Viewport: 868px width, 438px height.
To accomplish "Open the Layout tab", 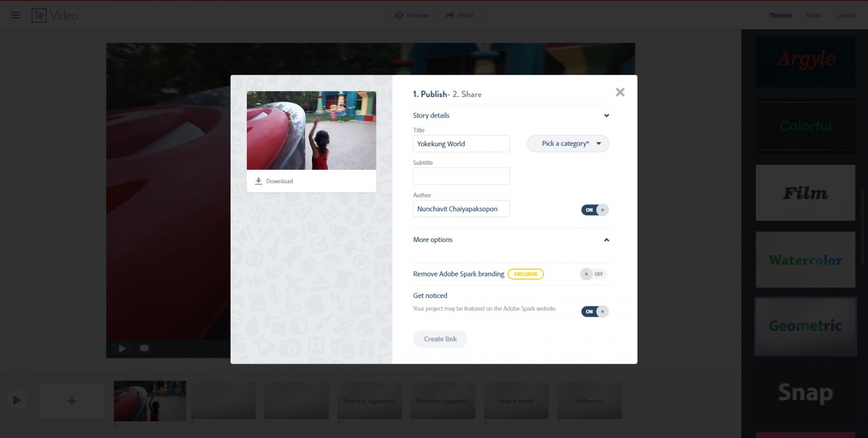I will 845,15.
